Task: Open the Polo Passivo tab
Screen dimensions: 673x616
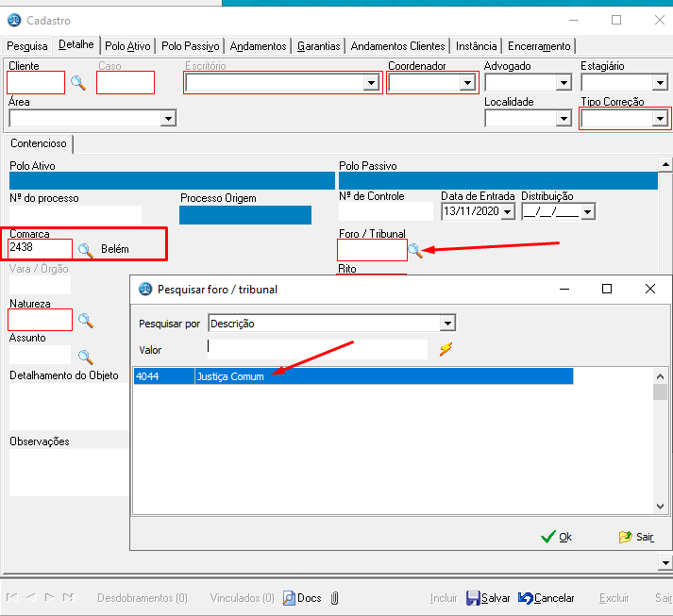Action: coord(190,46)
